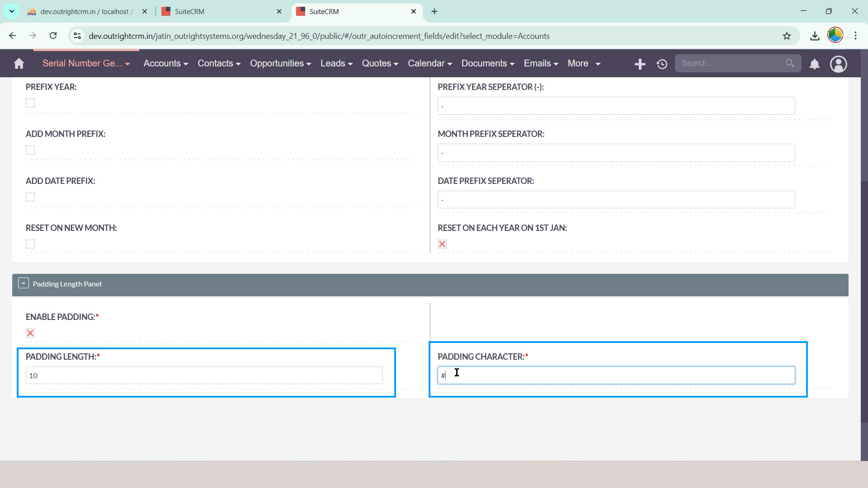Collapse the Padding Length Panel
The width and height of the screenshot is (868, 488).
[24, 283]
